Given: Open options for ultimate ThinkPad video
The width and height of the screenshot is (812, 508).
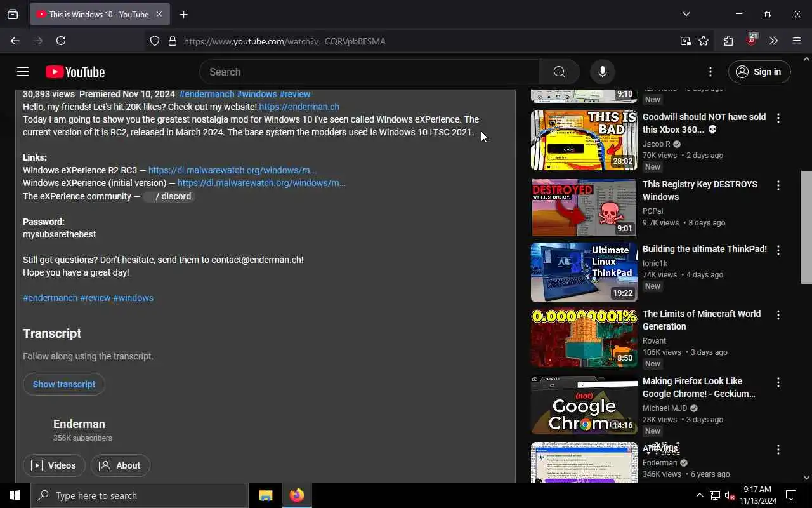Looking at the screenshot, I should (x=778, y=250).
